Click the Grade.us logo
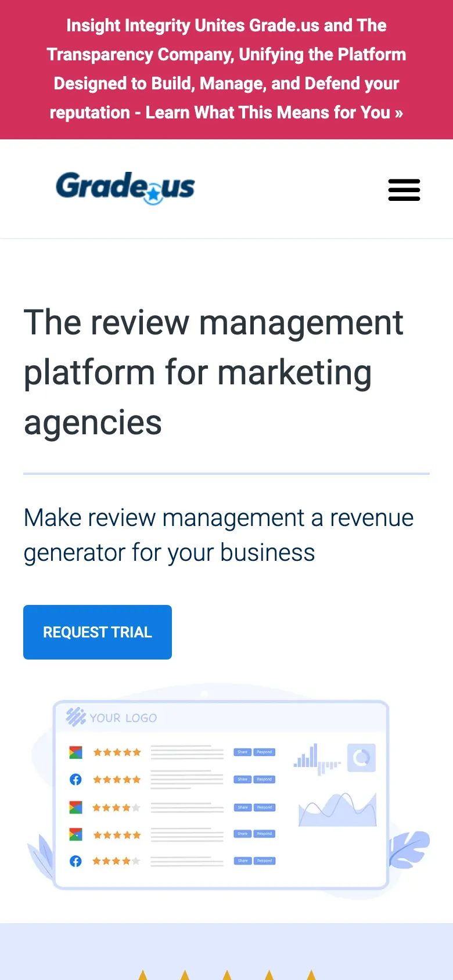The image size is (453, 980). pos(125,188)
